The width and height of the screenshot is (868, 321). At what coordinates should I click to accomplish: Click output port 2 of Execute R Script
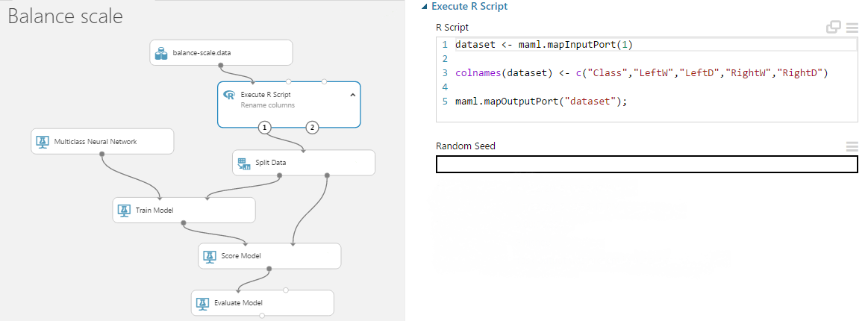pos(312,128)
